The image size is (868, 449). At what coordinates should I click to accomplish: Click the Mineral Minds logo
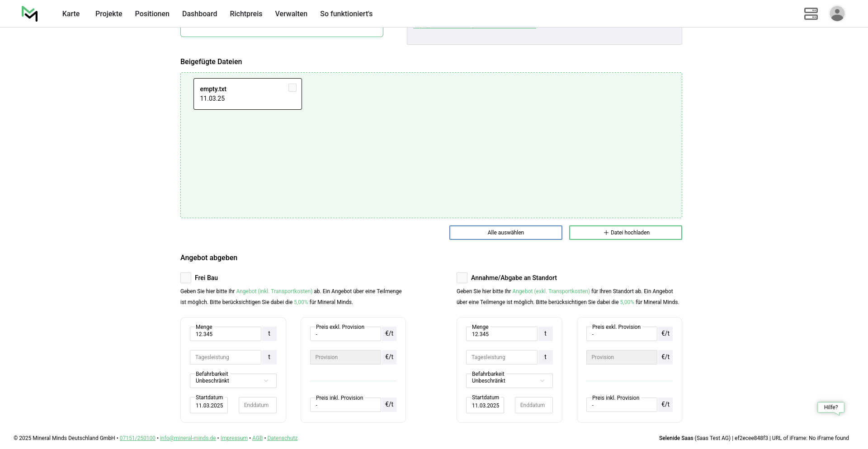tap(30, 14)
